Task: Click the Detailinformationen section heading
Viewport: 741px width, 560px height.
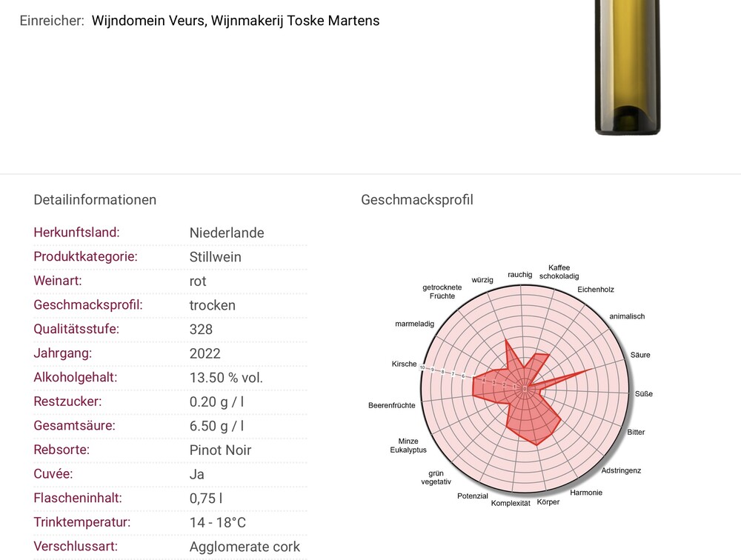Action: point(95,199)
